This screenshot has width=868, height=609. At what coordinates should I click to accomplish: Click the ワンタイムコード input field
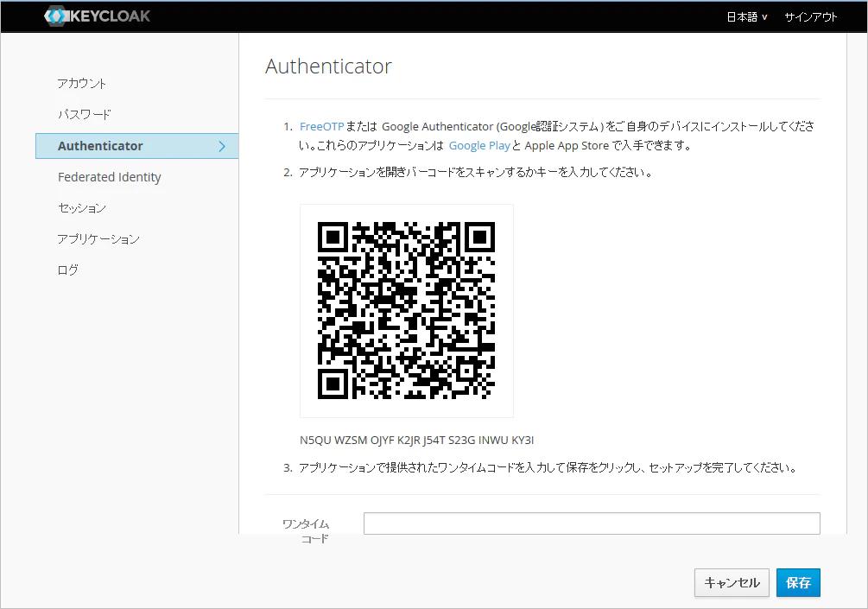pyautogui.click(x=592, y=523)
